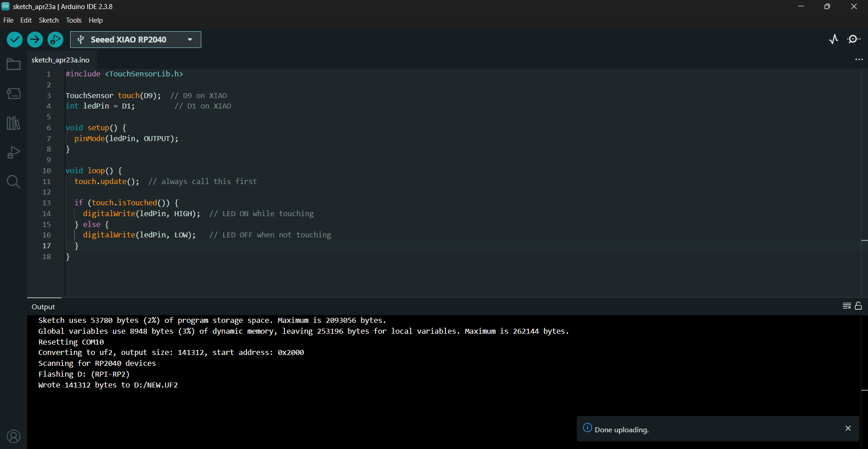Click the 'Sketch uses 53780 bytes' output line
The image size is (868, 449).
point(212,321)
